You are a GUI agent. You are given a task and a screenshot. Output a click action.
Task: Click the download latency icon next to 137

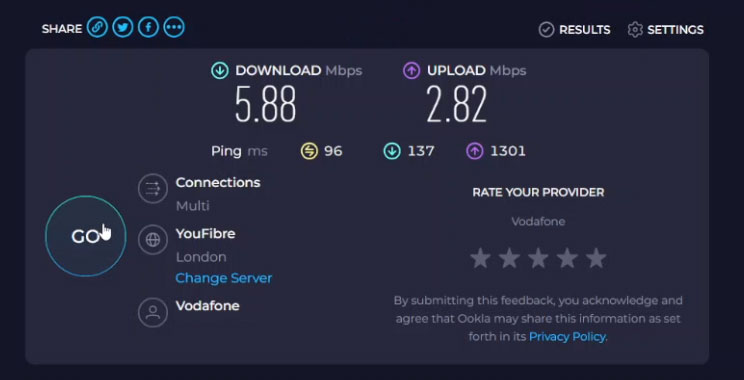click(x=392, y=151)
